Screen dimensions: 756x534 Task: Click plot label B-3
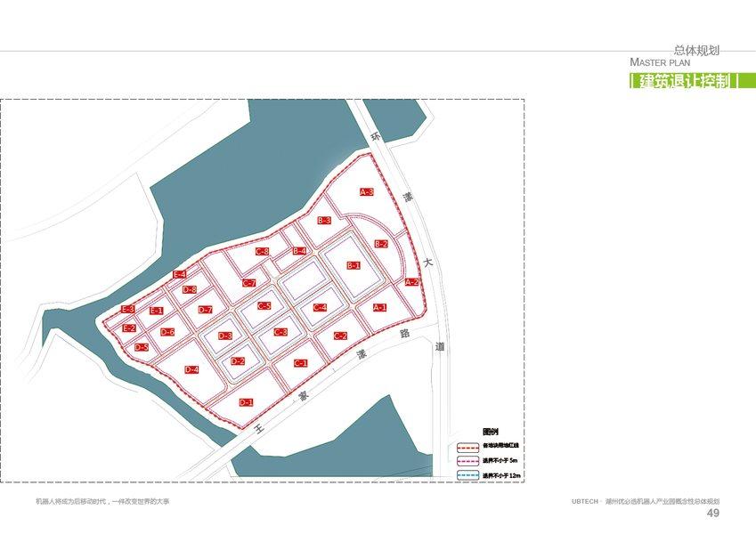coord(324,220)
